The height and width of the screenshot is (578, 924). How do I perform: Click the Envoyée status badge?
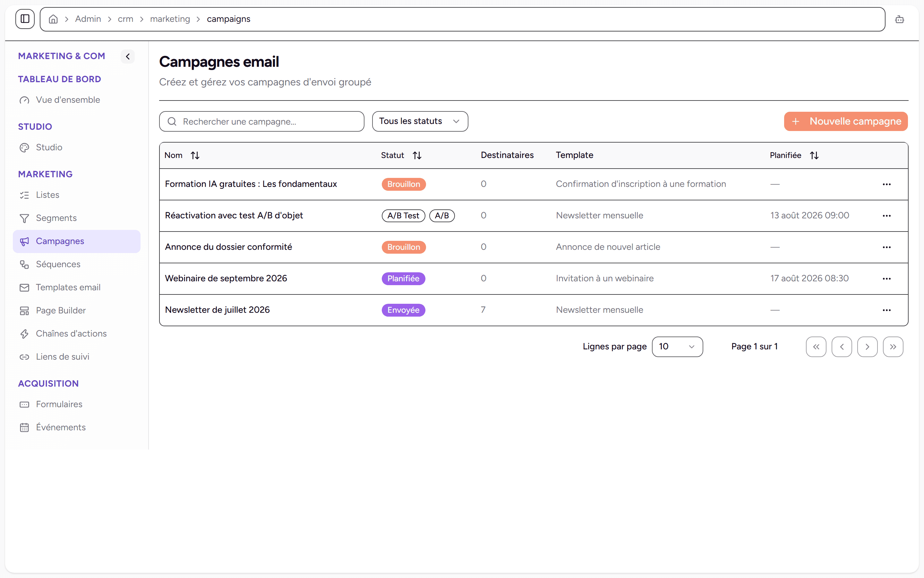point(403,310)
